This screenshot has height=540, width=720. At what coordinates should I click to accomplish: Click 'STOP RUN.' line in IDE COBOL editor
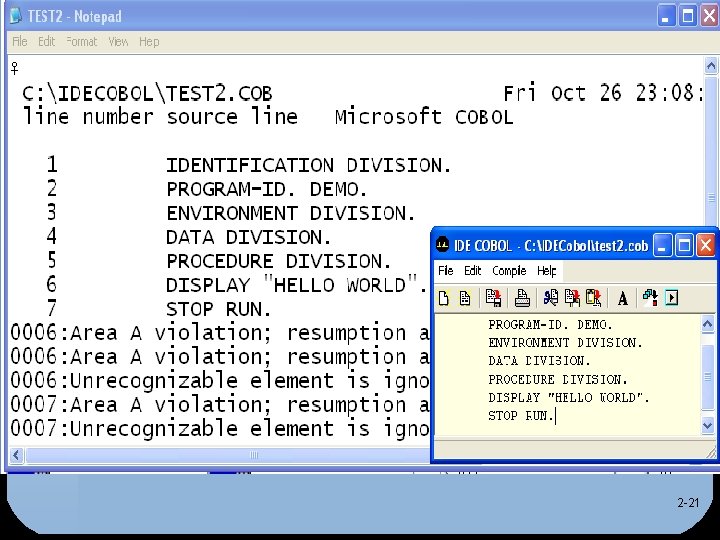pos(521,416)
